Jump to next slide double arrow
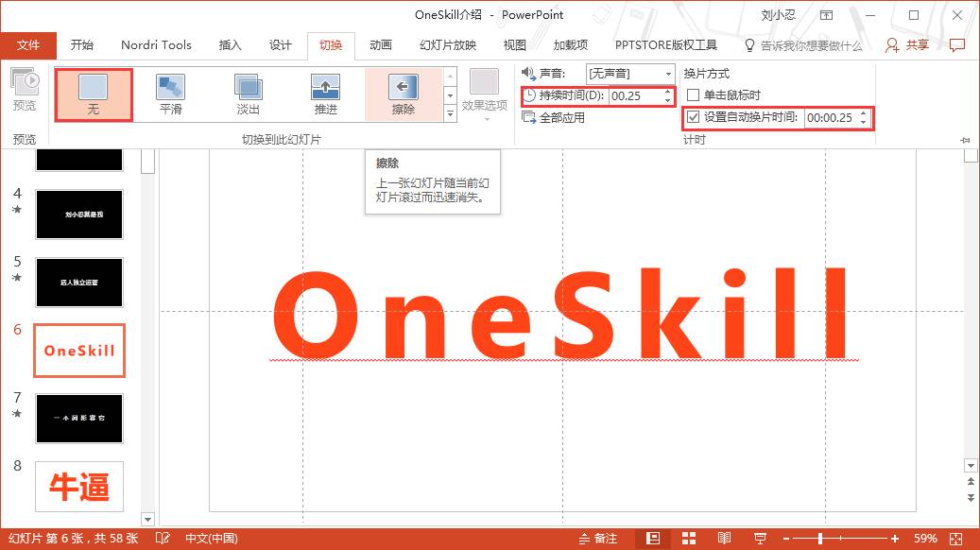This screenshot has height=550, width=980. tap(971, 497)
